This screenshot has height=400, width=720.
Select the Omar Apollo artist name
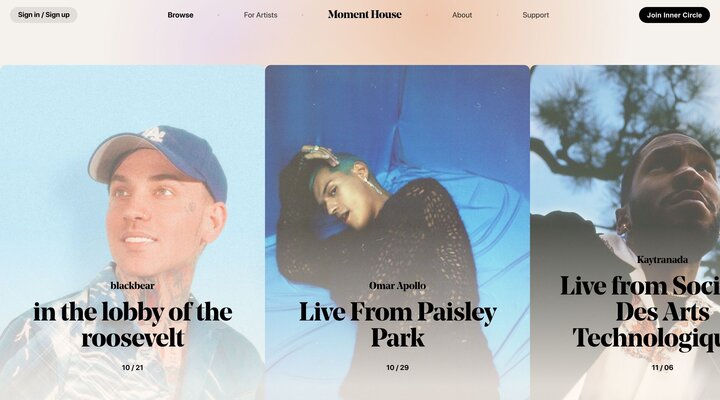(x=398, y=286)
